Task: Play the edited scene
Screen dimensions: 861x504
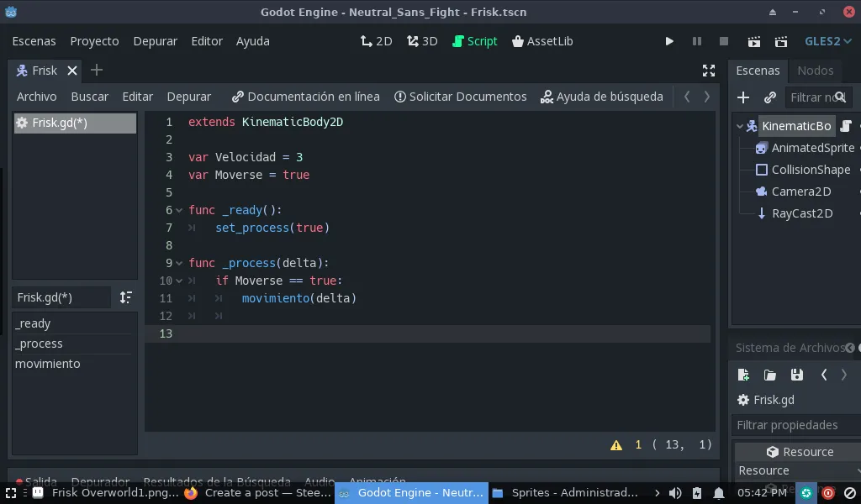Action: pos(754,42)
